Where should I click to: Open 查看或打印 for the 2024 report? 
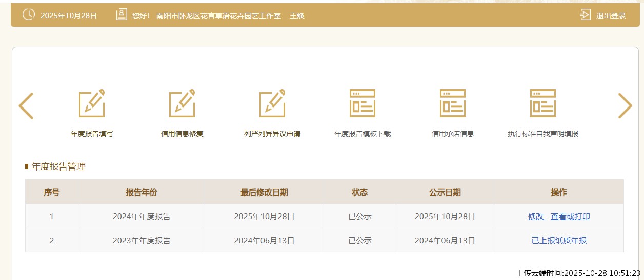[570, 217]
